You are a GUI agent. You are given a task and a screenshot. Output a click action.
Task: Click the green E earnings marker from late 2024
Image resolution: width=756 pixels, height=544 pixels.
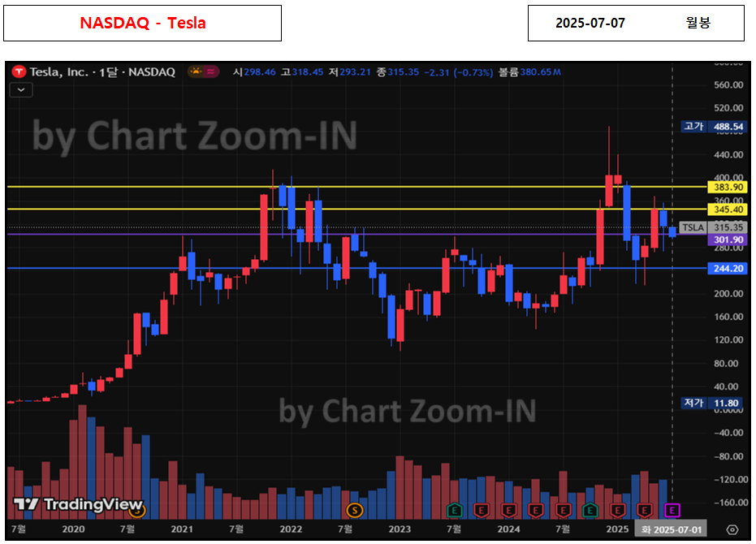point(590,510)
